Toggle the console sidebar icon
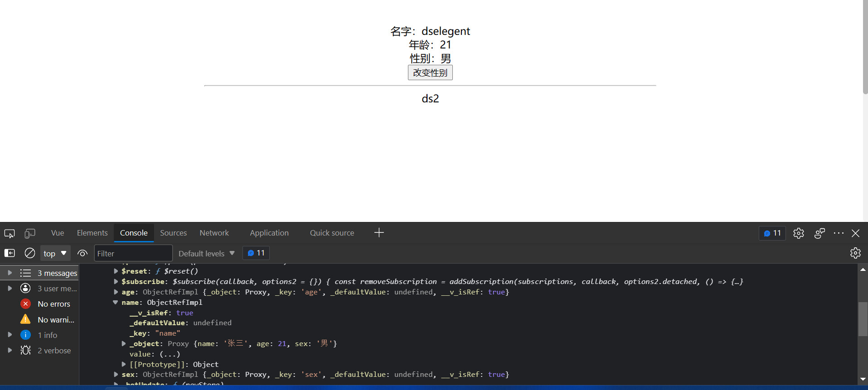The width and height of the screenshot is (868, 390). pos(10,253)
